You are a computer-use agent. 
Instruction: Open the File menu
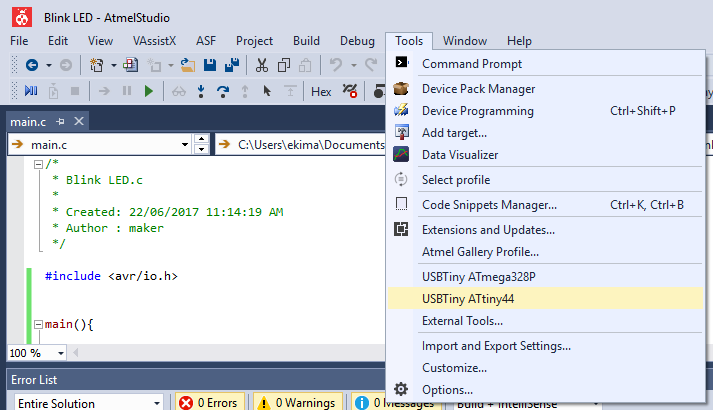coord(19,41)
